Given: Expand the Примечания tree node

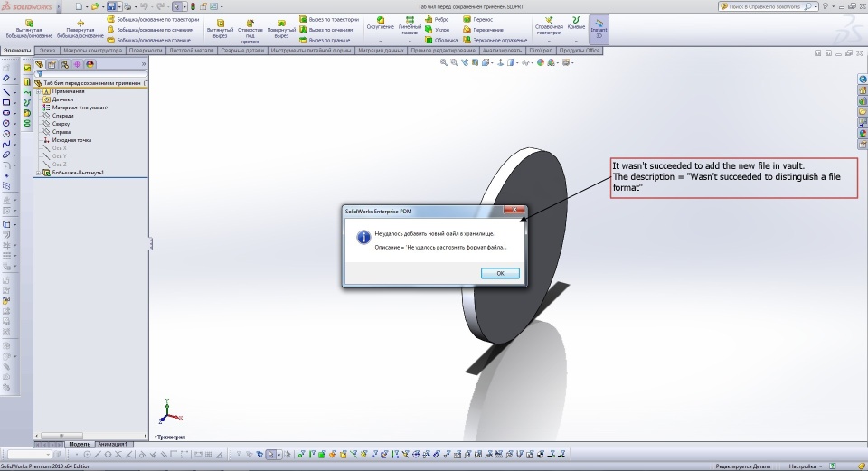Looking at the screenshot, I should 39,91.
